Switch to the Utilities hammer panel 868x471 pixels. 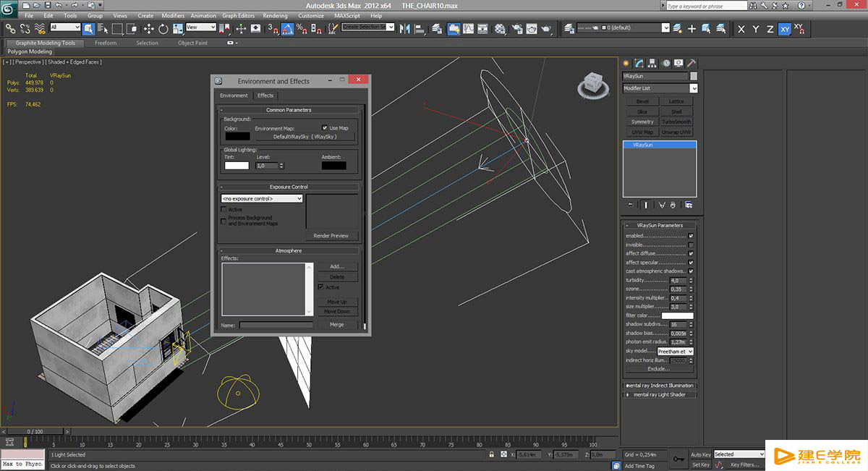click(692, 63)
